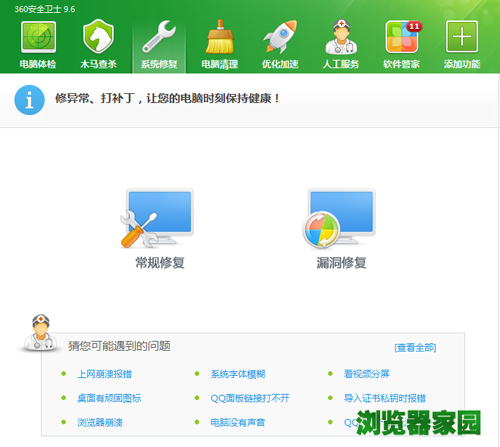Screen dimensions: 500x447
Task: Select the 系统修复 wrench tab
Action: click(159, 45)
